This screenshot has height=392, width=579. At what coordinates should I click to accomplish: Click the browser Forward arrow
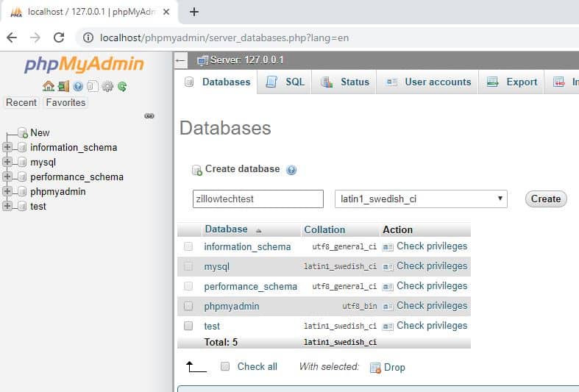[35, 38]
